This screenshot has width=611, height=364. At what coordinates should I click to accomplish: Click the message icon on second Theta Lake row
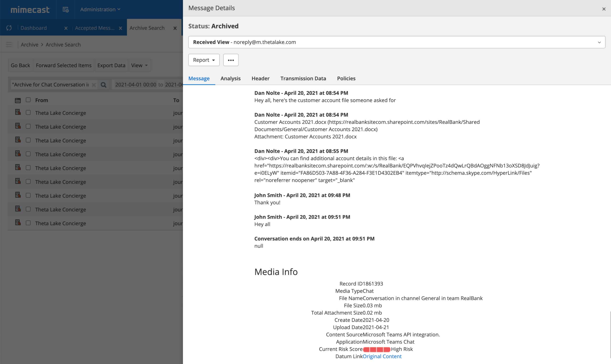point(18,126)
